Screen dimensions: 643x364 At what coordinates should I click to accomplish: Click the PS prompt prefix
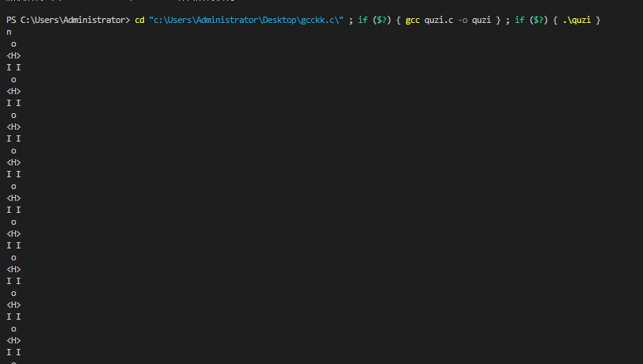pyautogui.click(x=11, y=19)
